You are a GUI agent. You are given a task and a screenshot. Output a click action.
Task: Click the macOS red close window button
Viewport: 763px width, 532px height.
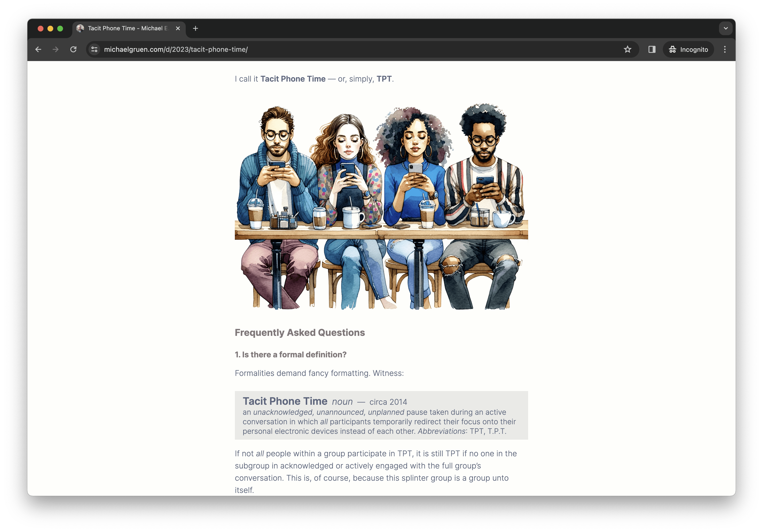pos(41,29)
